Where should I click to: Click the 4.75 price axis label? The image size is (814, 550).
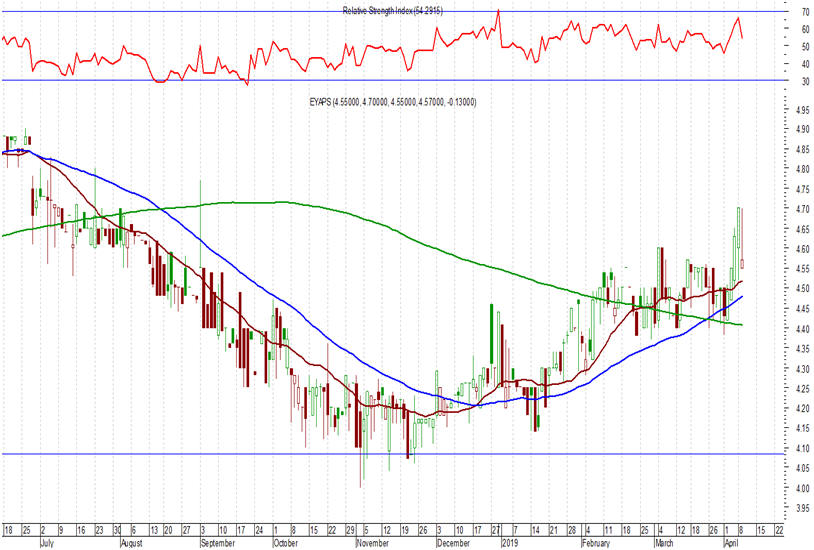coord(802,190)
